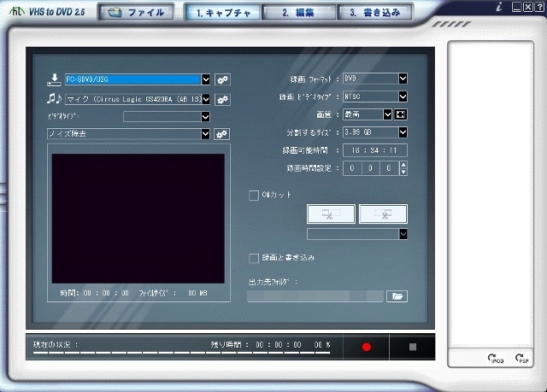Click the iPod convert icon

click(496, 359)
